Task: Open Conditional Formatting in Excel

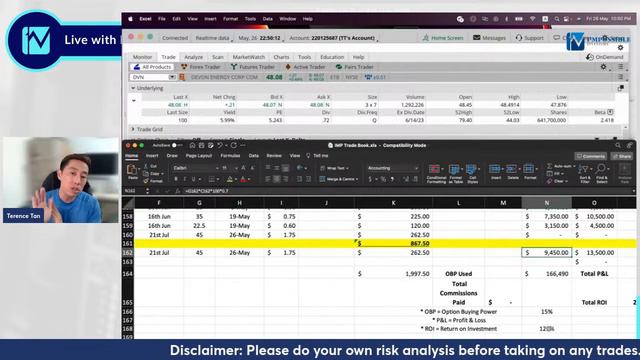Action: [436, 173]
